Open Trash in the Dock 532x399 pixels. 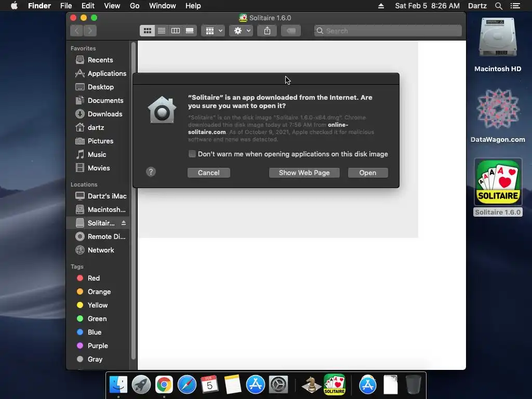(x=413, y=385)
